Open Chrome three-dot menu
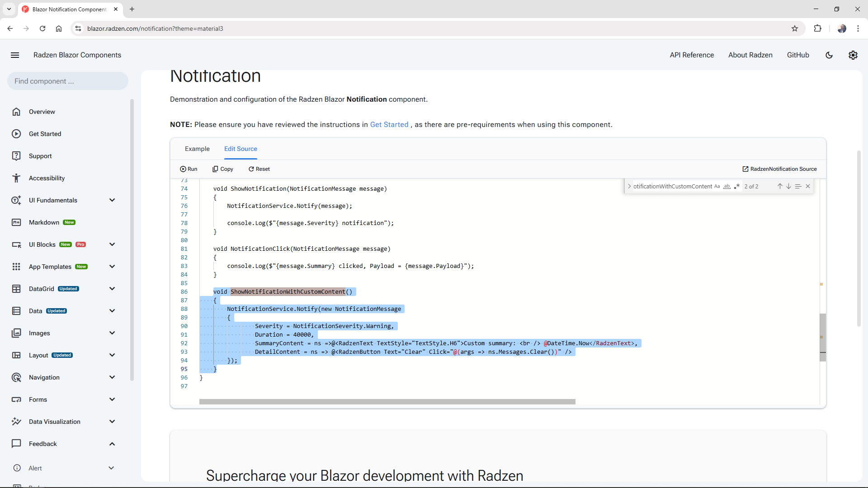The width and height of the screenshot is (868, 488). click(858, 28)
